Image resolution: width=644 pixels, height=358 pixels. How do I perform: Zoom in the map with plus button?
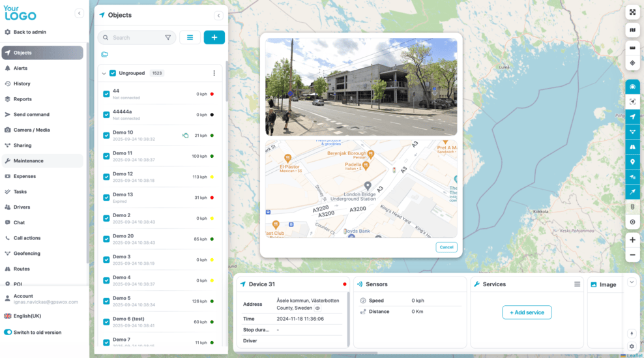[x=632, y=239]
